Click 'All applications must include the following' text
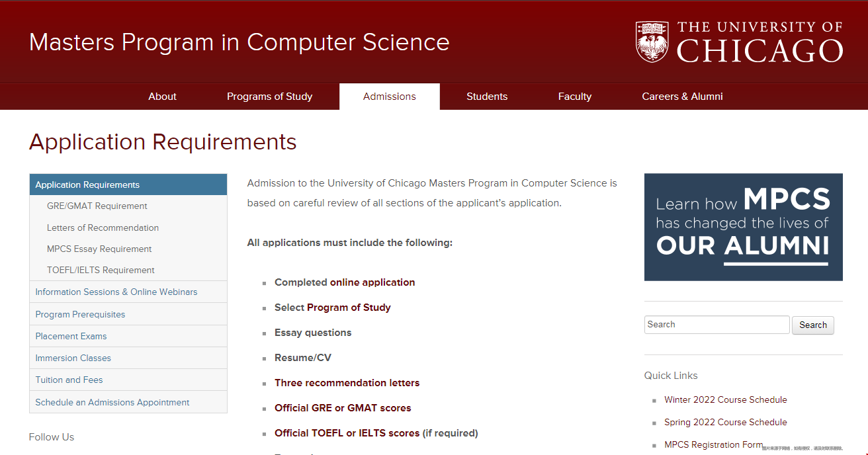This screenshot has height=455, width=868. coord(350,243)
